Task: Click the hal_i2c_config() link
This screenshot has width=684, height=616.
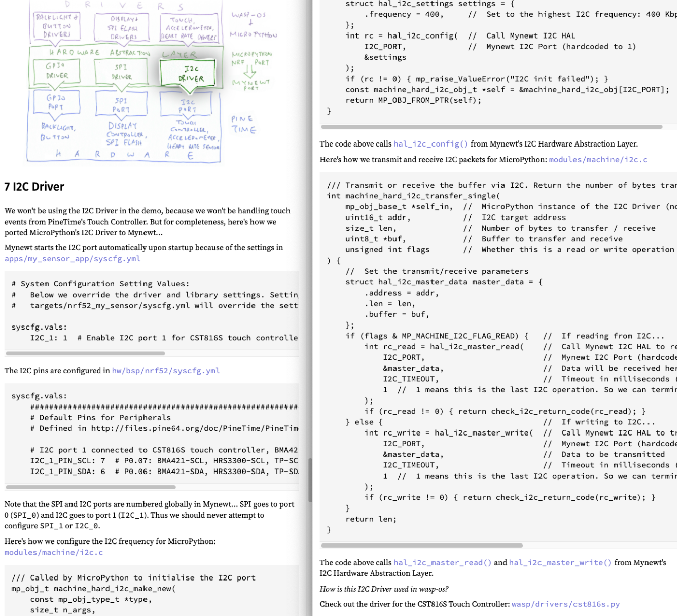Action: point(430,144)
